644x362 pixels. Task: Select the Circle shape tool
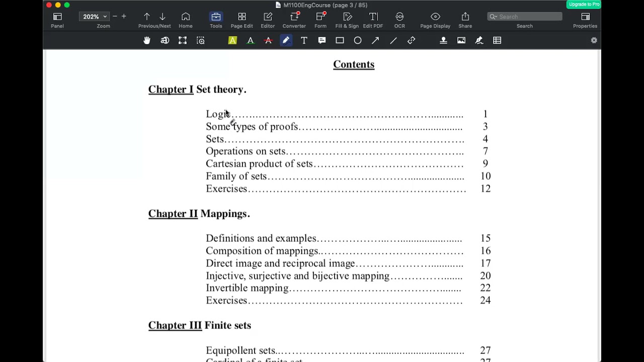pos(358,40)
